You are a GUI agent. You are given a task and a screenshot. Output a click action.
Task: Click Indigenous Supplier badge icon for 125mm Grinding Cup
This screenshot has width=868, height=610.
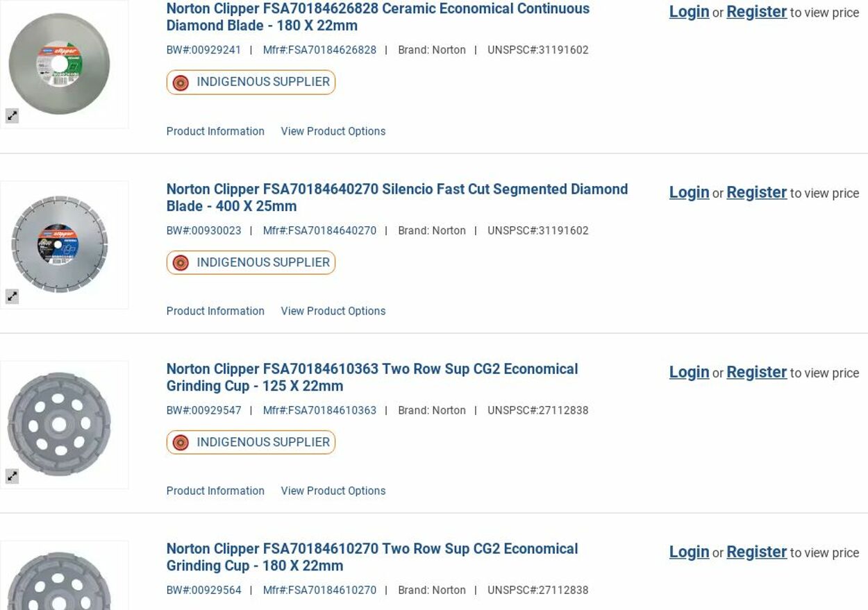pos(181,443)
